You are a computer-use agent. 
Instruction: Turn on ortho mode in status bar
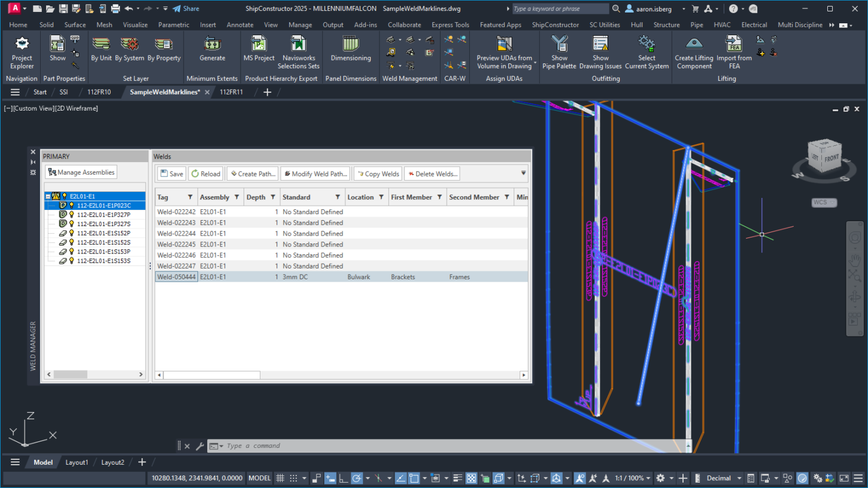pos(342,478)
